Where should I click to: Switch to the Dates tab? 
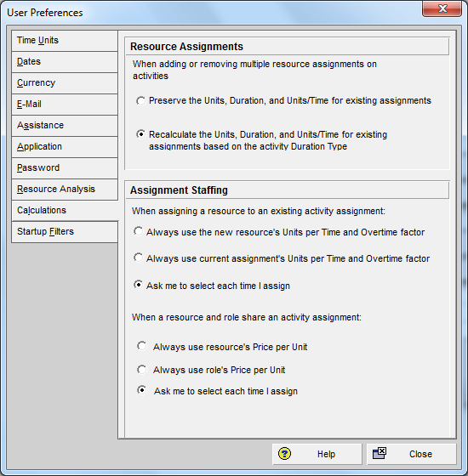pos(65,61)
